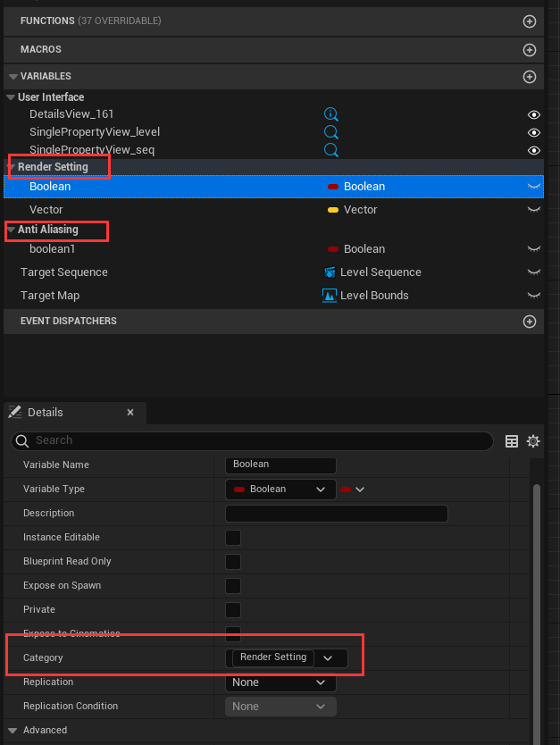
Task: Open the Details settings gear
Action: pyautogui.click(x=533, y=440)
